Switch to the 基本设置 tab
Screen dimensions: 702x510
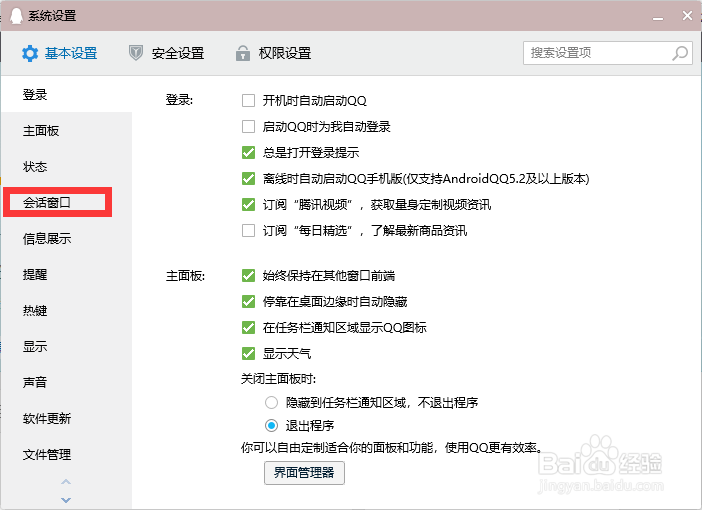(60, 53)
